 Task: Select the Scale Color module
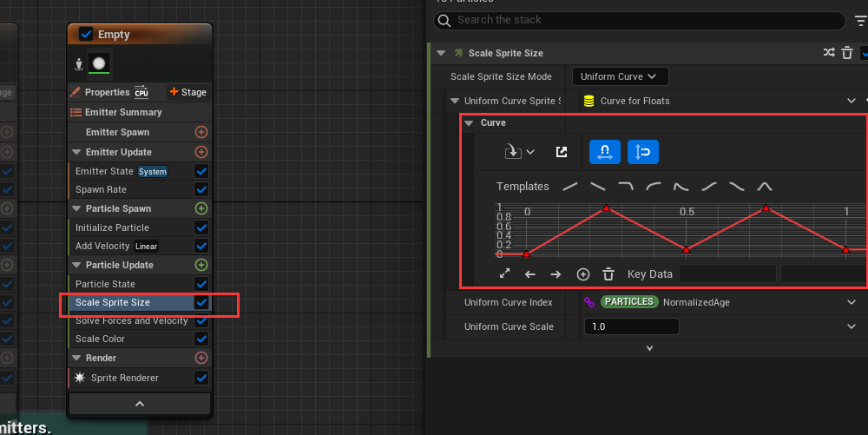[100, 339]
